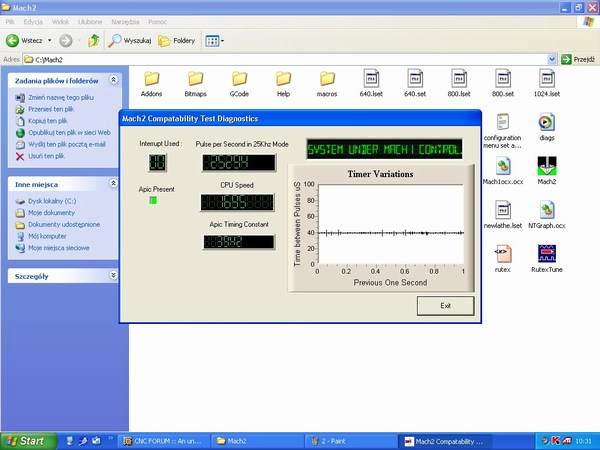Go back with the Wstecz button
This screenshot has height=450, width=600.
24,41
